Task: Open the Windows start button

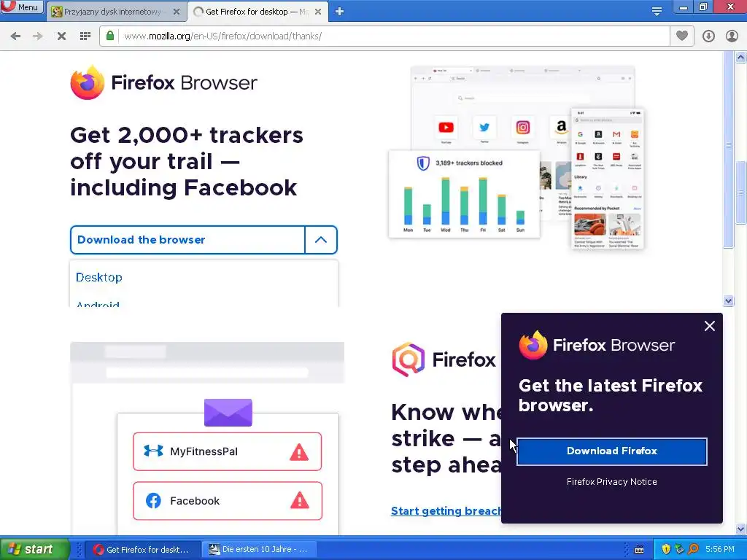Action: click(x=35, y=549)
